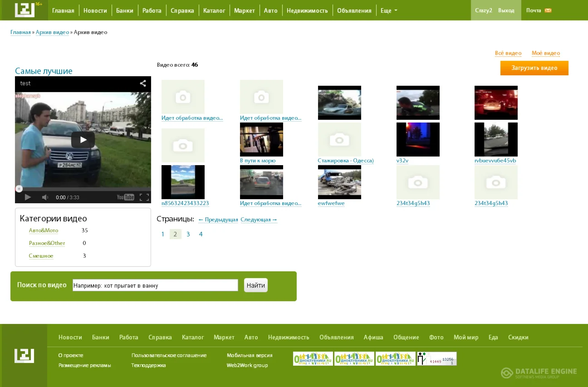This screenshot has height=387, width=588.
Task: Click the DataLife Engine logo in footer
Action: point(539,373)
